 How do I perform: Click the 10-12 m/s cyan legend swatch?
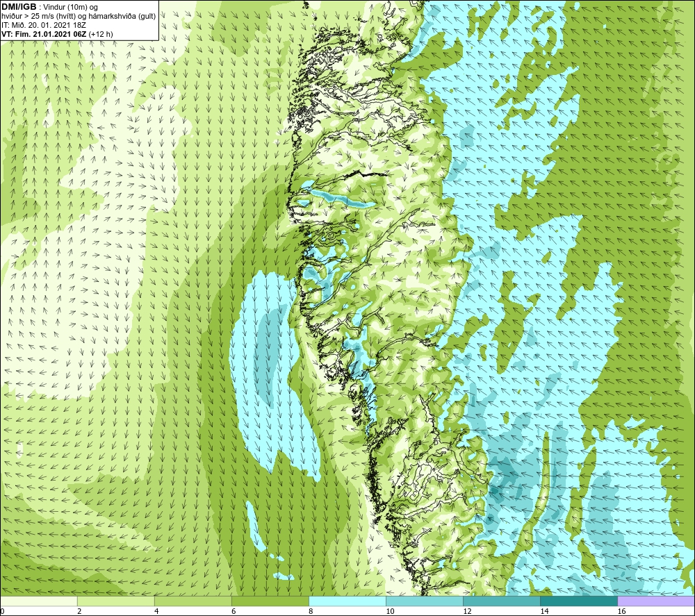[425, 601]
